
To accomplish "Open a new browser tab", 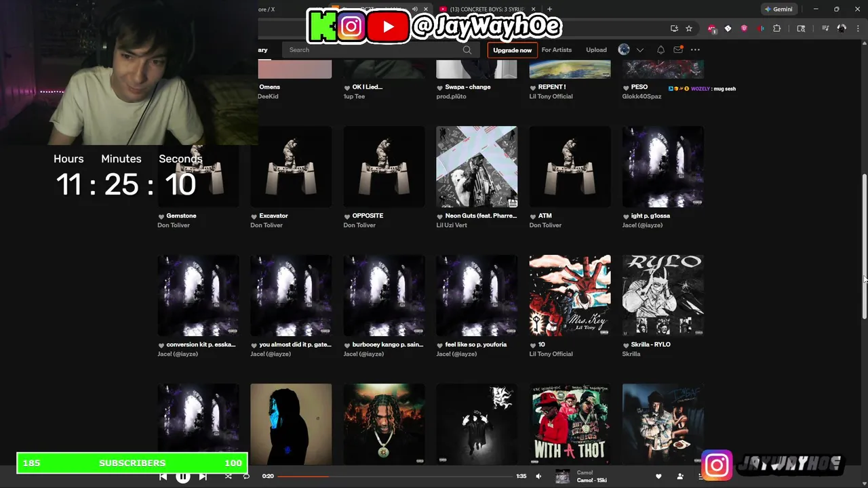I will pyautogui.click(x=549, y=9).
